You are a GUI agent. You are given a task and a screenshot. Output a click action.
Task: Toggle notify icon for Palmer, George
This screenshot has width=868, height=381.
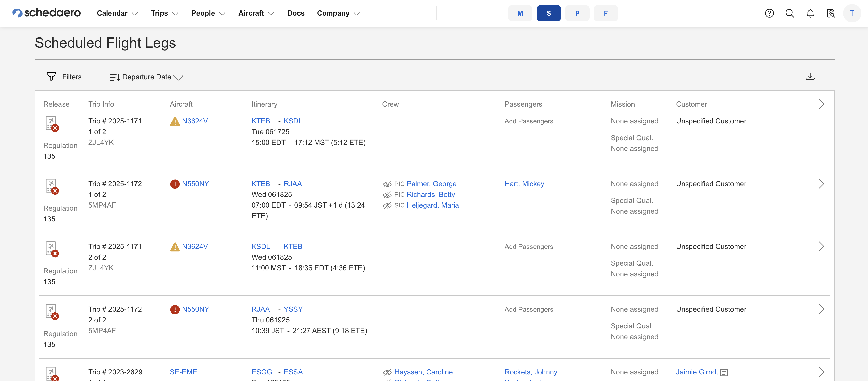pyautogui.click(x=387, y=184)
